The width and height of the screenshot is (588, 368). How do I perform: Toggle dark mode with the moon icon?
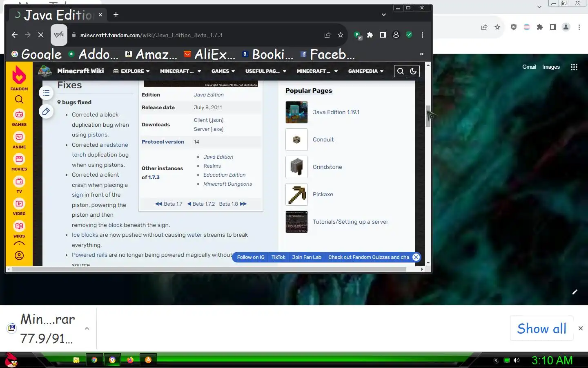click(413, 71)
